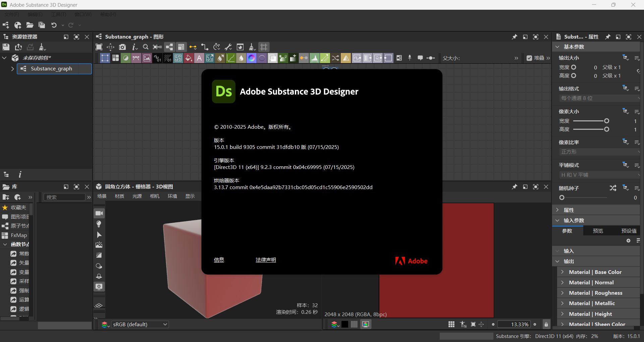Adjust the 像素大小 高度 slider
Screen dimensions: 644x342
591,129
